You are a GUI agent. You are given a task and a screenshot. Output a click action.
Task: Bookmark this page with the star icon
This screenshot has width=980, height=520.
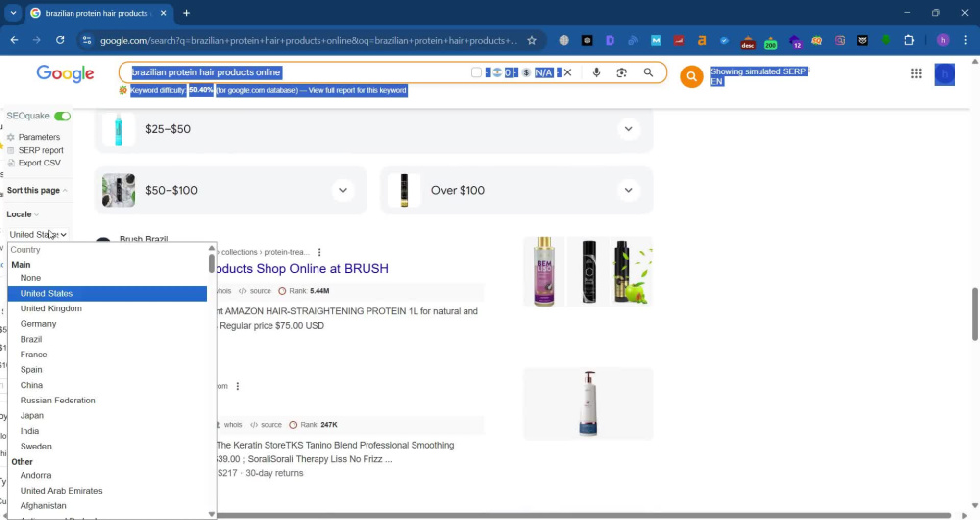pos(532,40)
